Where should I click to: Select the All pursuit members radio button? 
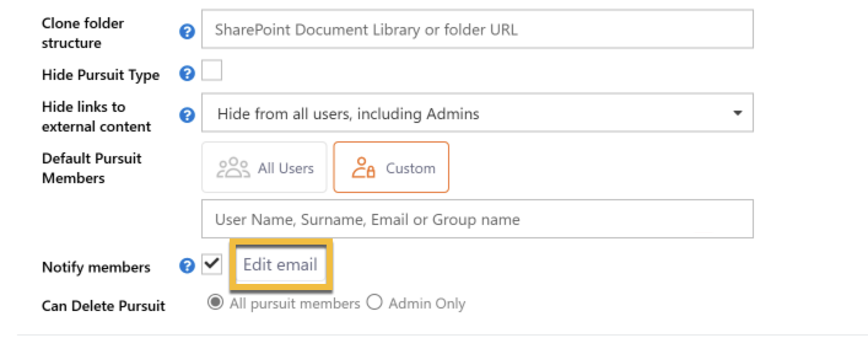coord(215,303)
